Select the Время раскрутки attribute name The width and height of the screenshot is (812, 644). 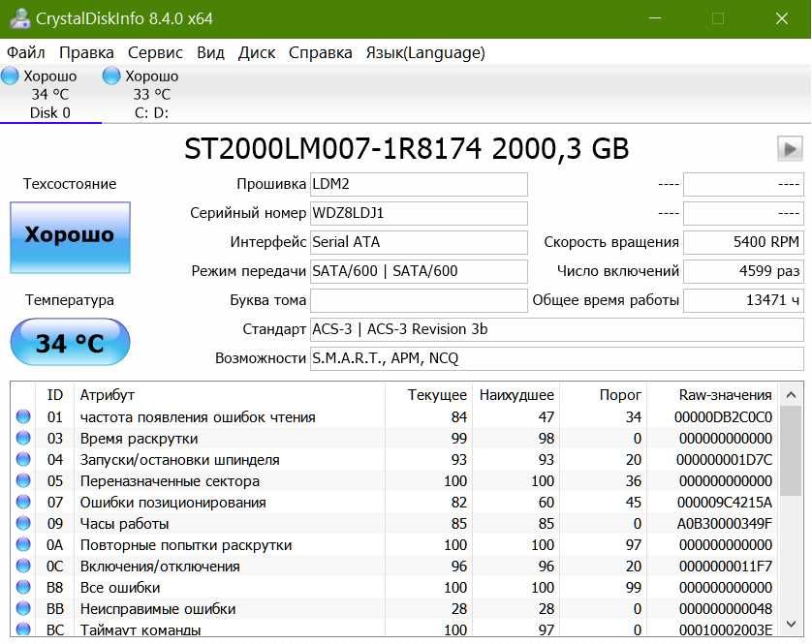[x=139, y=439]
